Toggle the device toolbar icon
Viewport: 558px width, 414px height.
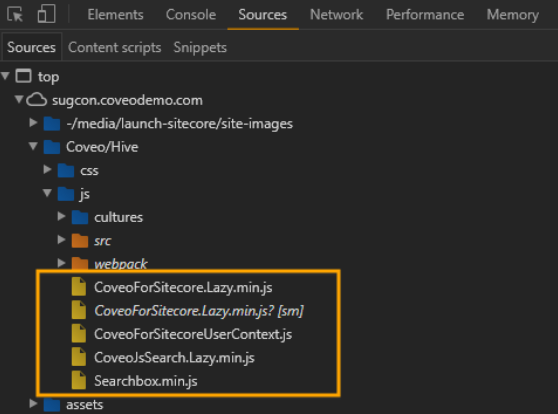(47, 14)
